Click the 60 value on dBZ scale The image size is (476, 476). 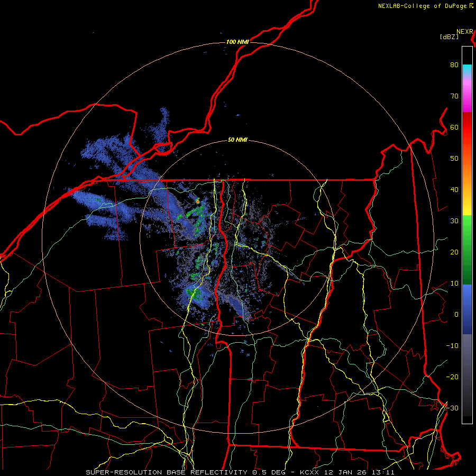(x=454, y=127)
